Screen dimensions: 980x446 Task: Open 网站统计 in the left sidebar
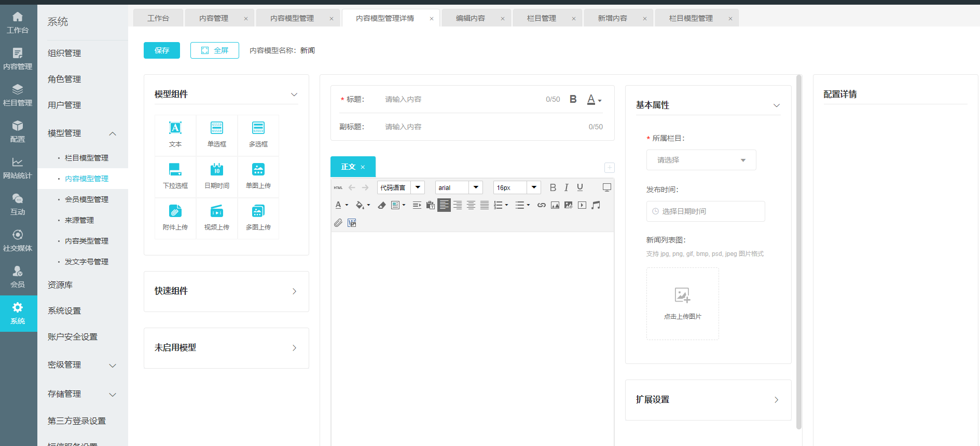pyautogui.click(x=18, y=168)
